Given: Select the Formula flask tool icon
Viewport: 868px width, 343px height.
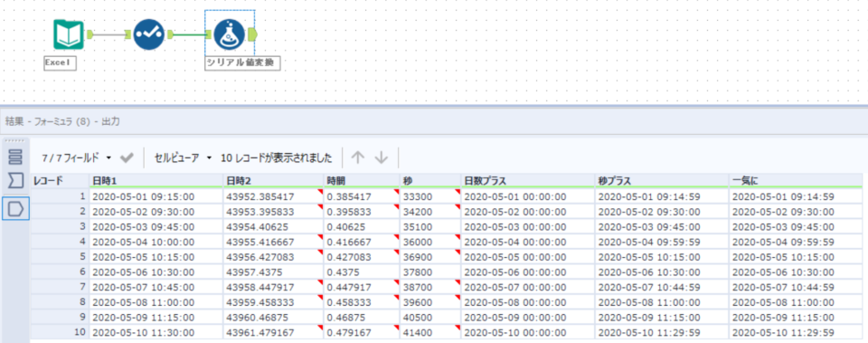Looking at the screenshot, I should coord(230,34).
